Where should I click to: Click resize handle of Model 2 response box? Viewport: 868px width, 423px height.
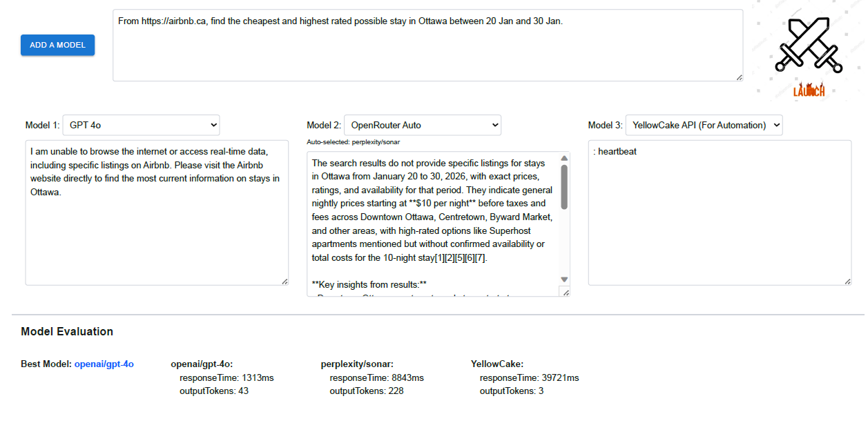(566, 293)
